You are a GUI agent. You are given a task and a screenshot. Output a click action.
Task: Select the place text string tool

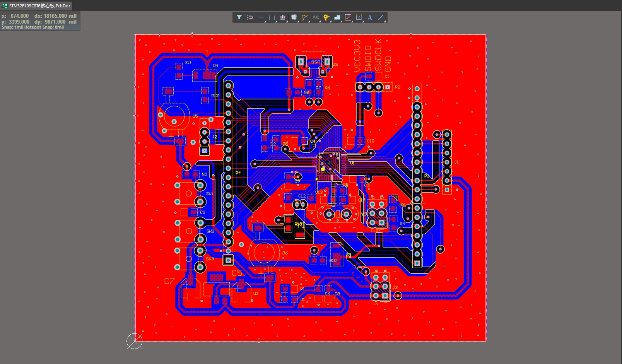[x=370, y=17]
